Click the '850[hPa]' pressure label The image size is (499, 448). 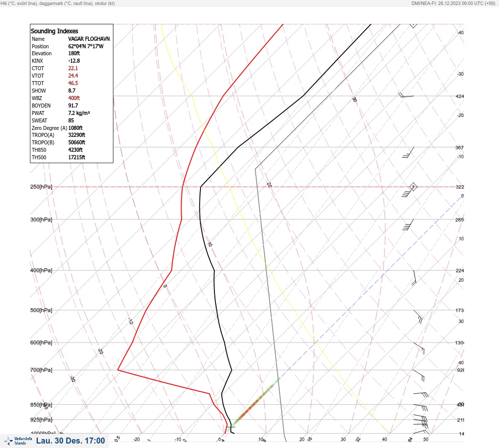(41, 405)
